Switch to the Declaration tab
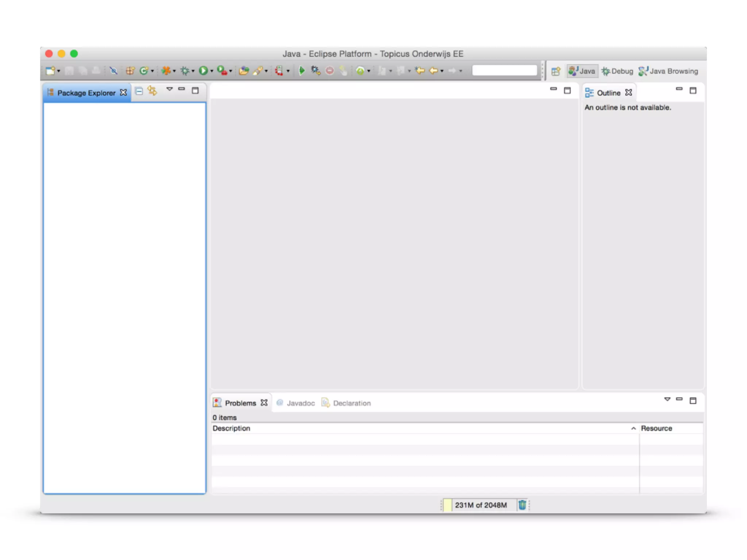Screen dimensions: 747x560 pyautogui.click(x=352, y=403)
